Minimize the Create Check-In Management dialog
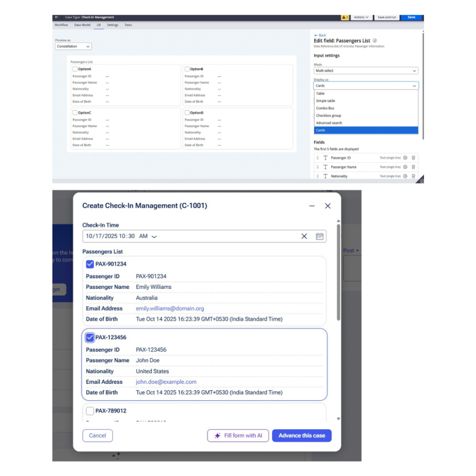This screenshot has height=476, width=476. [x=312, y=206]
